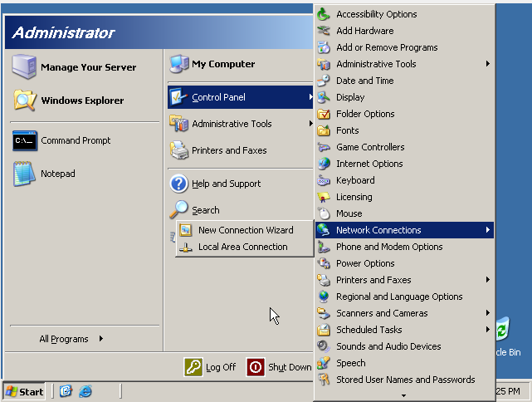This screenshot has height=402, width=532.
Task: Expand Administrative Tools arrow in Control Panel list
Action: (488, 63)
